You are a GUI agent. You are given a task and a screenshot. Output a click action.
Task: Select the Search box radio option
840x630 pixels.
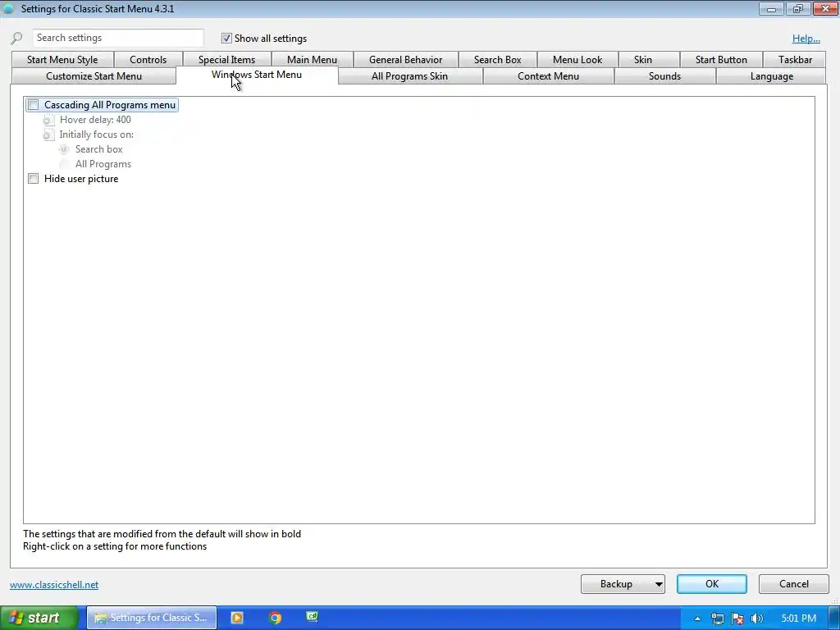click(x=64, y=149)
